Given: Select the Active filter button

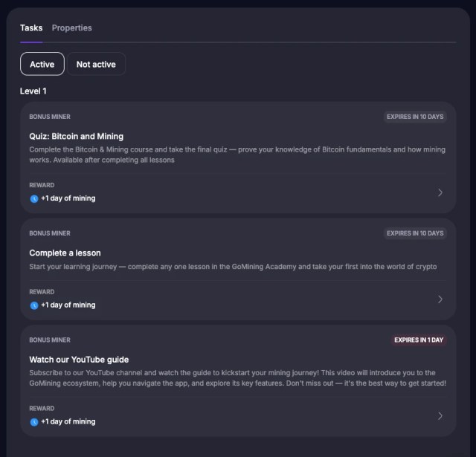Looking at the screenshot, I should pyautogui.click(x=42, y=64).
